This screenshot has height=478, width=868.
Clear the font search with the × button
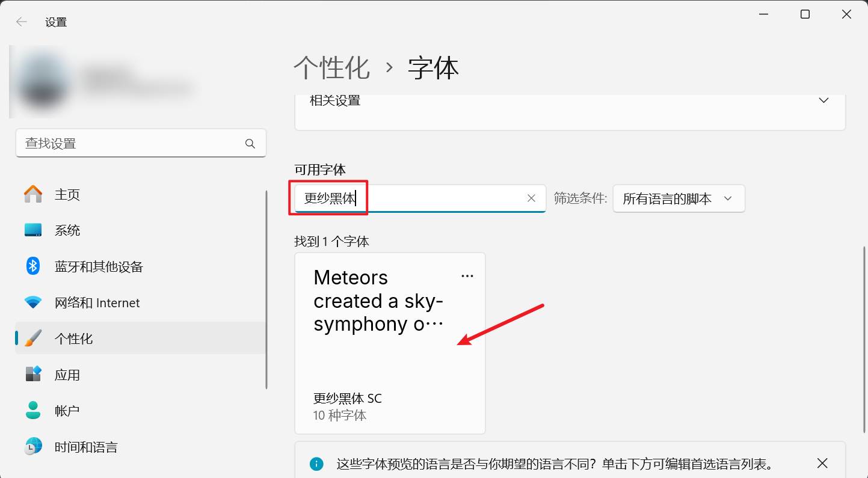531,198
